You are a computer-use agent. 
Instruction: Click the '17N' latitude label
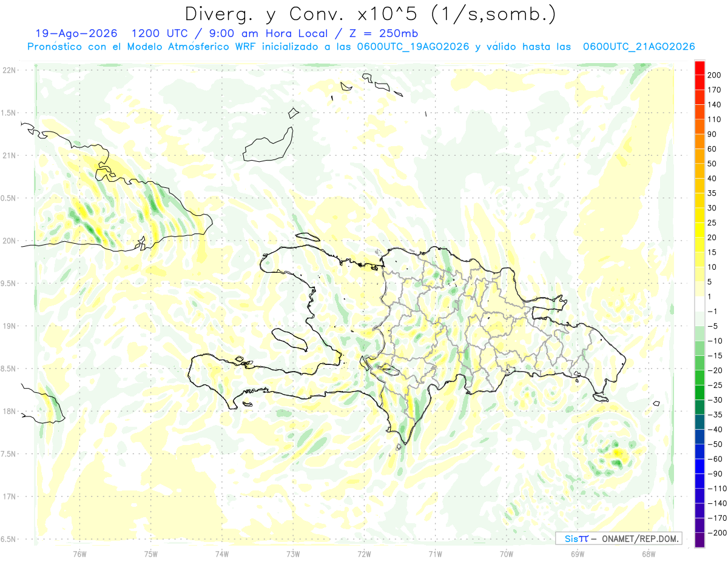click(10, 497)
